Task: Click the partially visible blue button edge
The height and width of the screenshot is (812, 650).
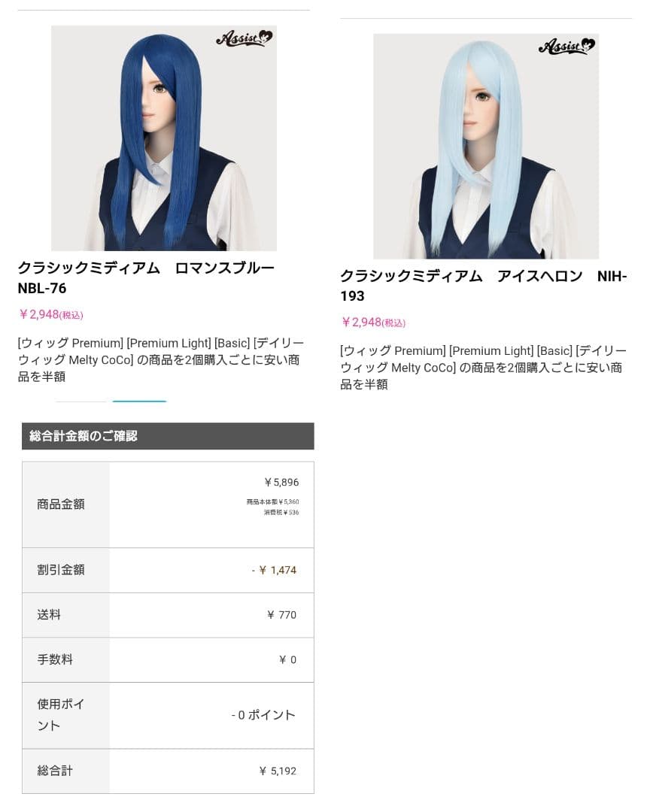Action: pos(139,401)
